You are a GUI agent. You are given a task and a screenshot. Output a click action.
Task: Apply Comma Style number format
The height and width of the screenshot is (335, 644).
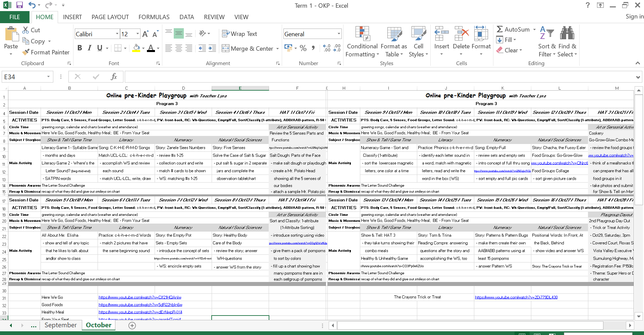[313, 48]
